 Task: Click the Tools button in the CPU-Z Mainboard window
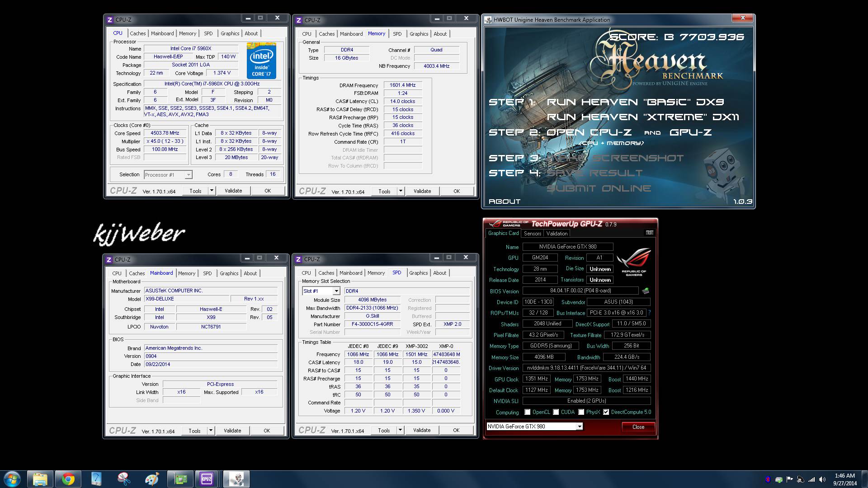pos(194,431)
